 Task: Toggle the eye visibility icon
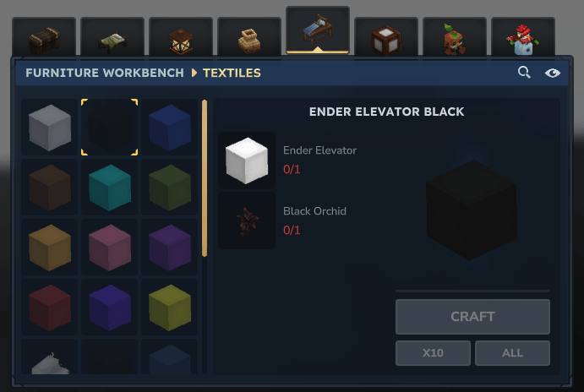[x=553, y=73]
